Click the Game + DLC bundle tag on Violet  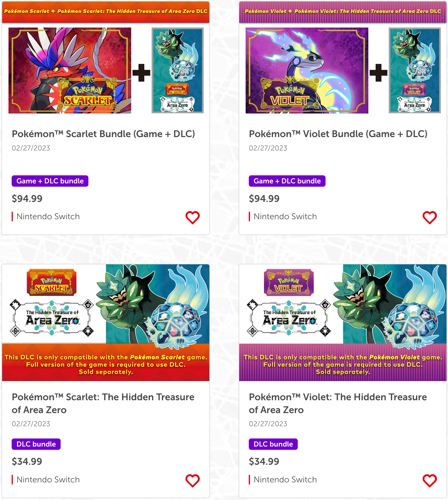(287, 181)
